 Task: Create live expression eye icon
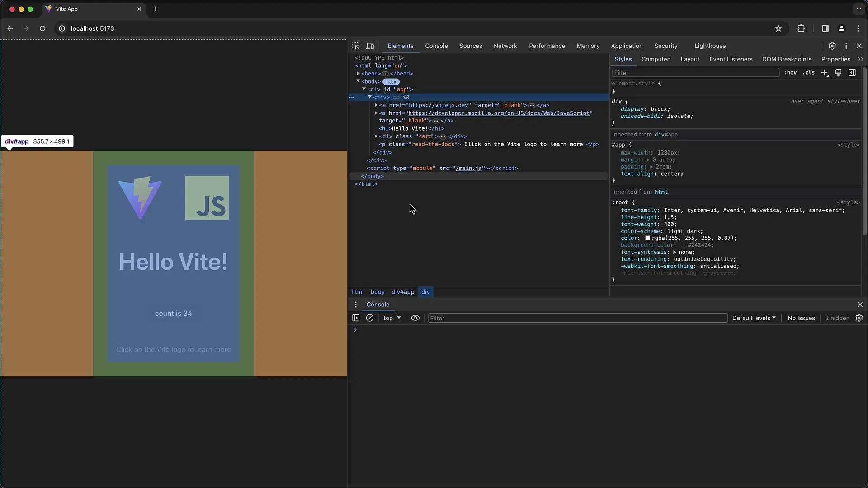tap(415, 318)
